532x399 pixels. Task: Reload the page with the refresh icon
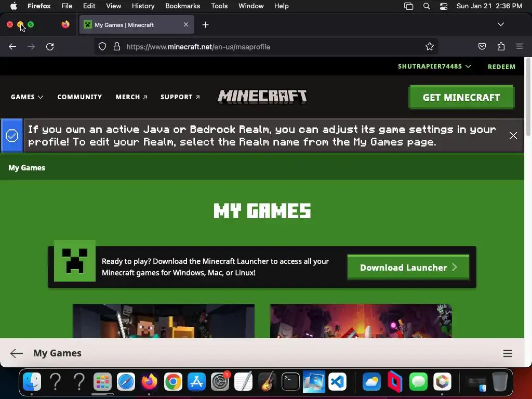coord(50,46)
